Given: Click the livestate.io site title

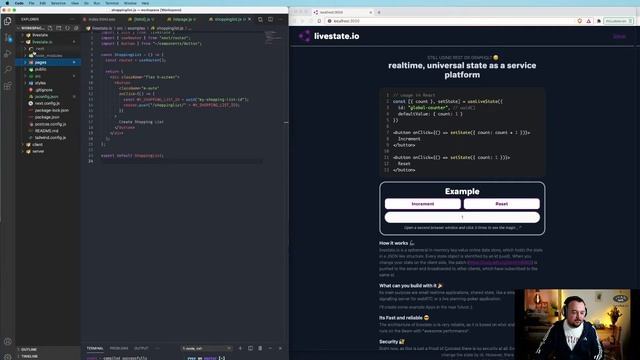Looking at the screenshot, I should [337, 36].
